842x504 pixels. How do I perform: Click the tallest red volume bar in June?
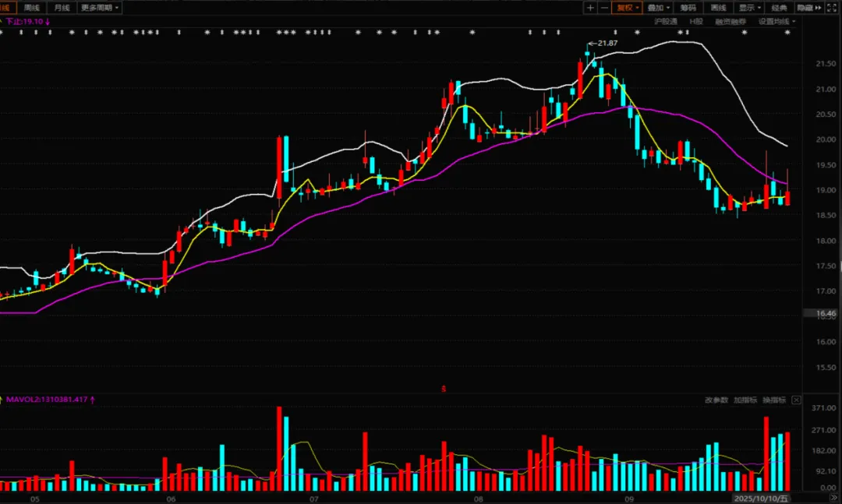click(279, 449)
